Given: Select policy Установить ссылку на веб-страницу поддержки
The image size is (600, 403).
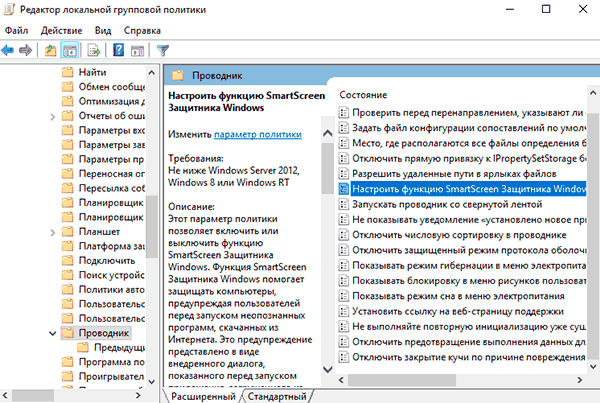Looking at the screenshot, I should (x=451, y=312).
